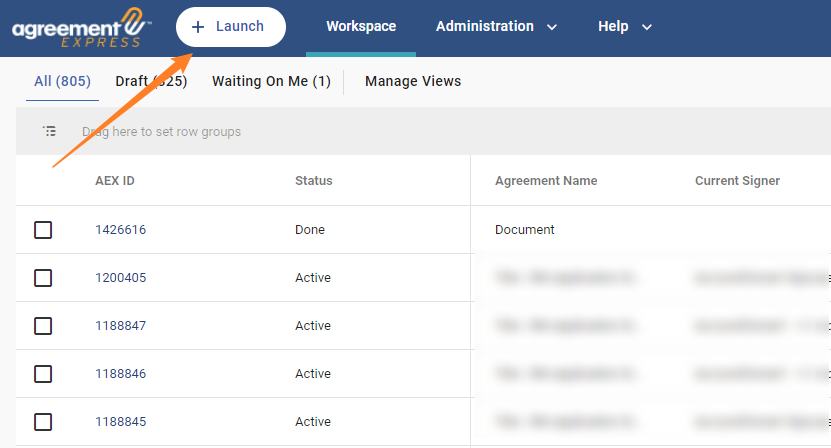The width and height of the screenshot is (831, 448).
Task: Check the box for agreement 1188847
Action: point(43,326)
